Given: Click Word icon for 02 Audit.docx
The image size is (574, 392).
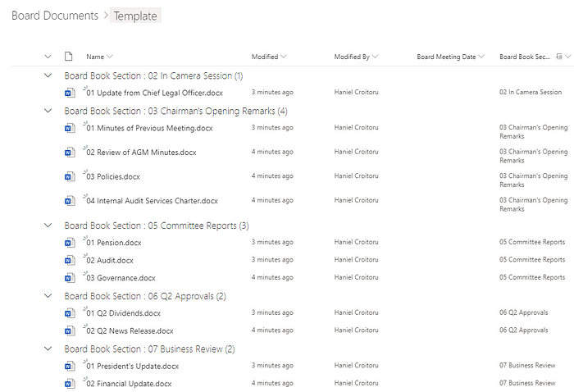Looking at the screenshot, I should click(69, 260).
